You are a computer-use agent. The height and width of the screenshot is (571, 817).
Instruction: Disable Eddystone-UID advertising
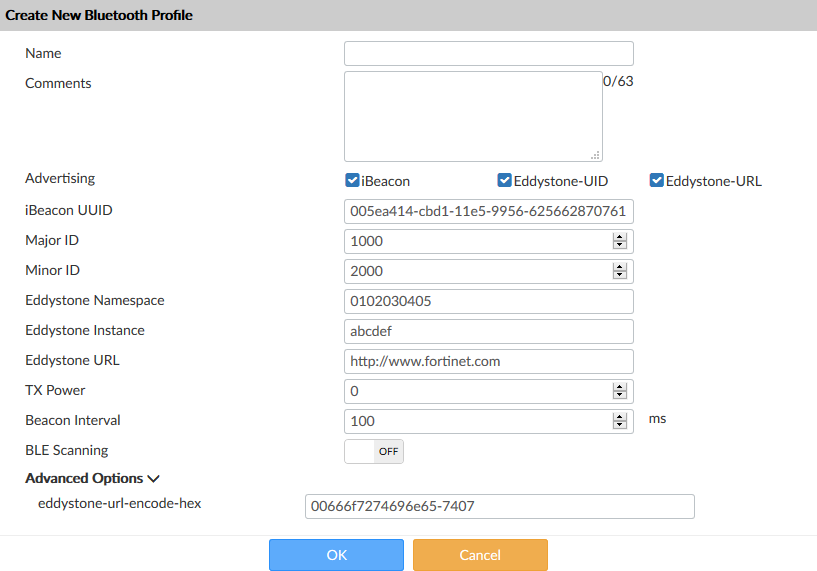tap(504, 181)
